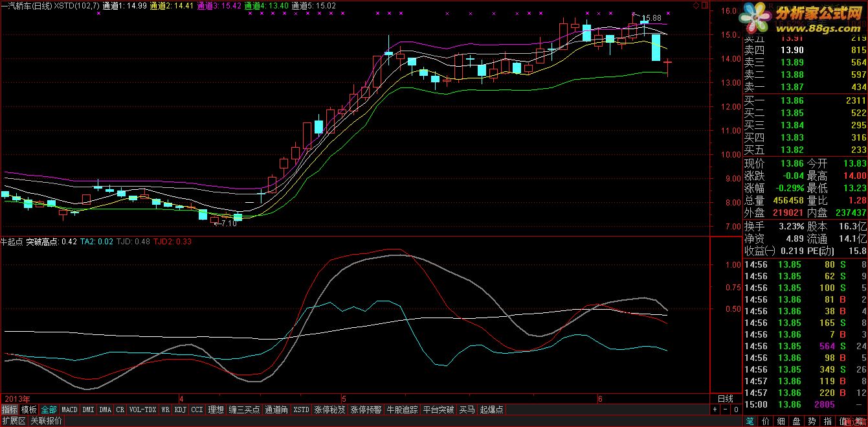Click the 最高 14.00 value
868x427 pixels.
tap(854, 176)
